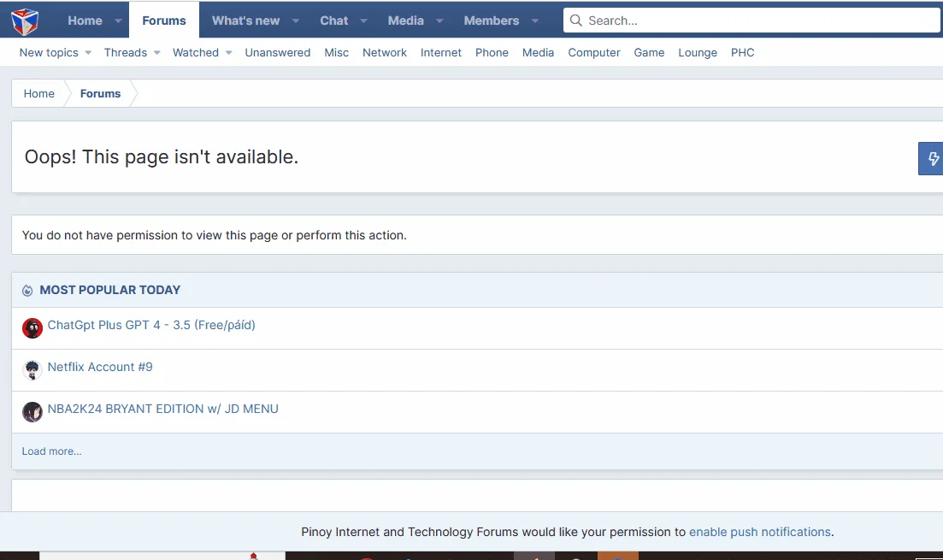Open New topics sub-navigation link

(49, 52)
